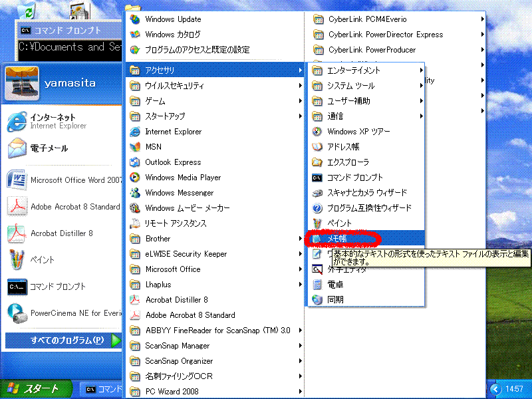The image size is (532, 399).
Task: Click the 14:57 clock in the tray
Action: (514, 389)
